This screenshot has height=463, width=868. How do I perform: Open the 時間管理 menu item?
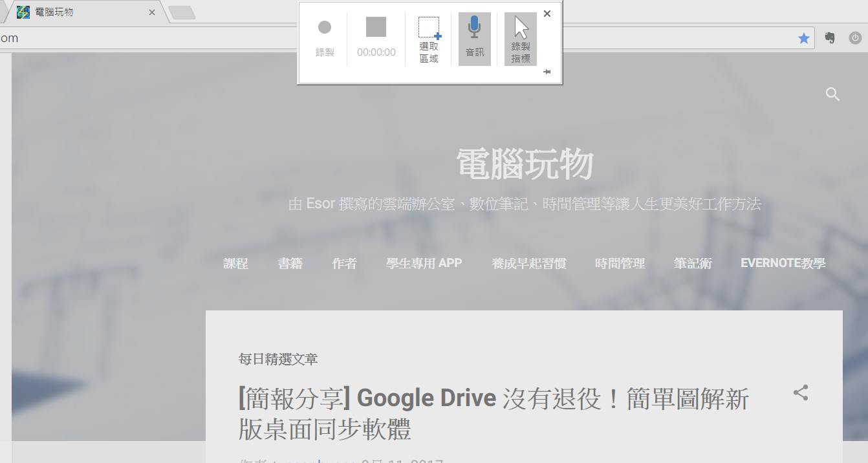(x=620, y=263)
